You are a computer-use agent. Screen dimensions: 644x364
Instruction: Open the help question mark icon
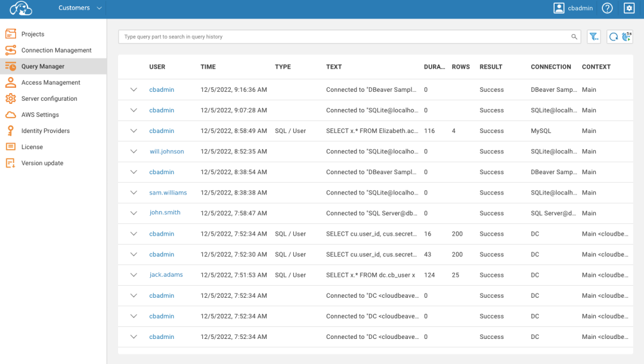tap(607, 8)
